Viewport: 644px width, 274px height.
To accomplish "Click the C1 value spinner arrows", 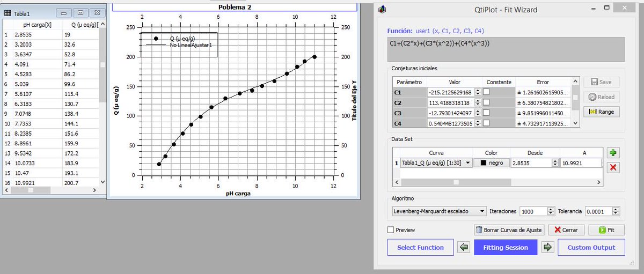I will click(x=478, y=92).
